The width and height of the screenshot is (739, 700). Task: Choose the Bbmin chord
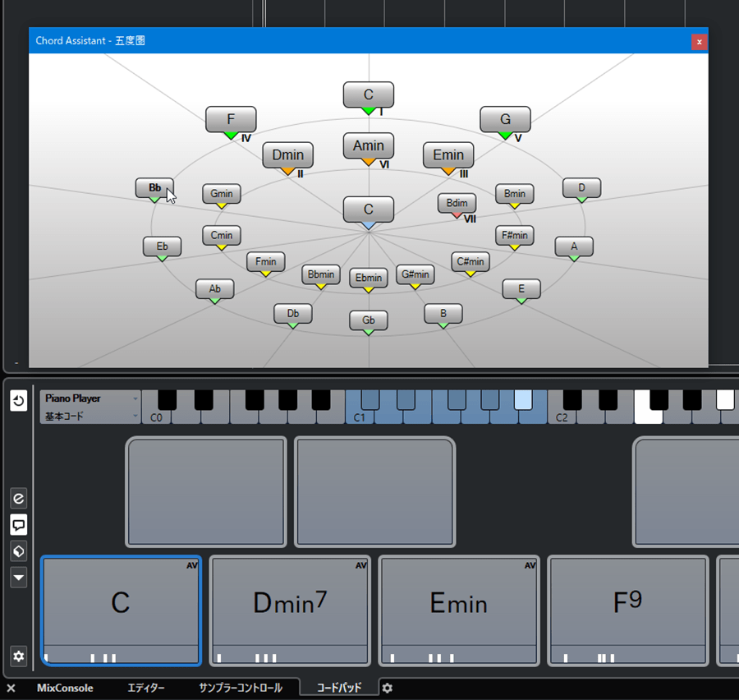pos(321,274)
